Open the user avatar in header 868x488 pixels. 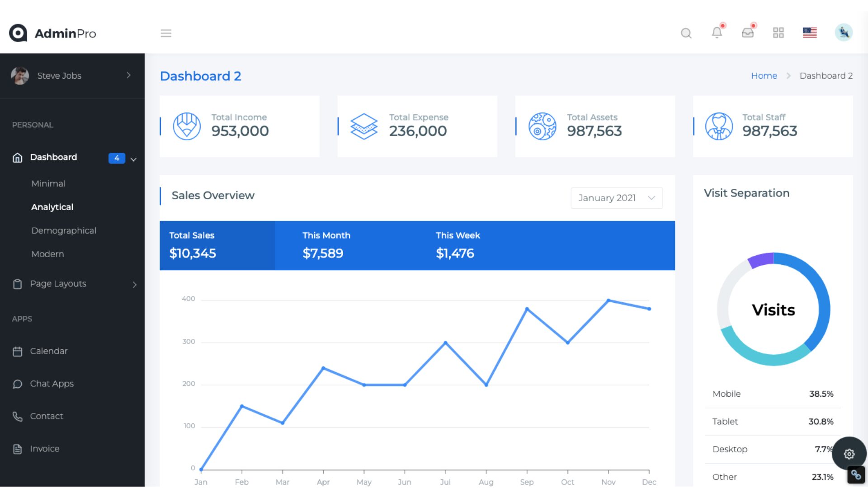click(843, 33)
